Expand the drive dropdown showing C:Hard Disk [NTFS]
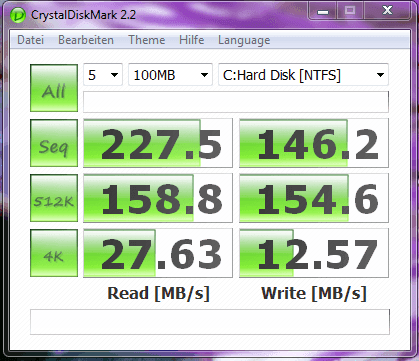Viewport: 419px width, 361px height. pyautogui.click(x=303, y=75)
